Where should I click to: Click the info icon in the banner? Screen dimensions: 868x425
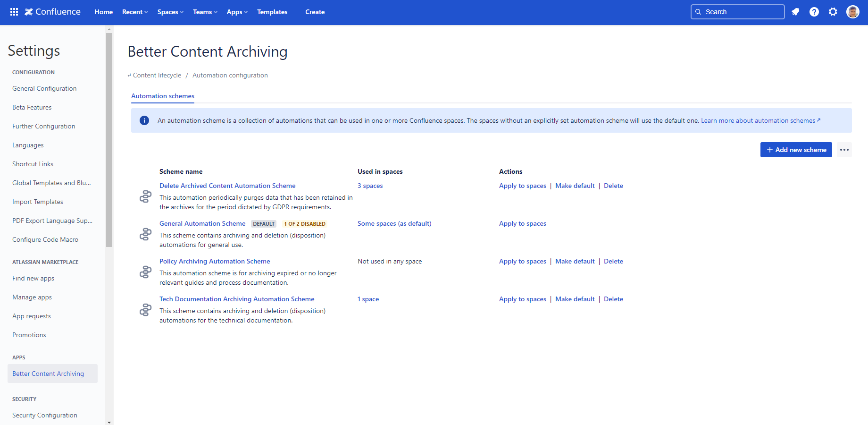coord(144,120)
